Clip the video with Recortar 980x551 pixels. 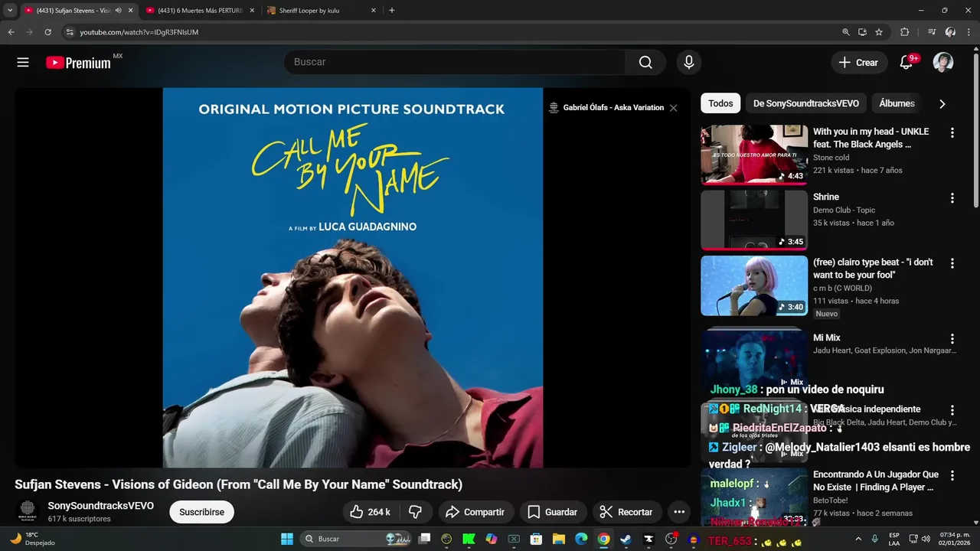626,512
